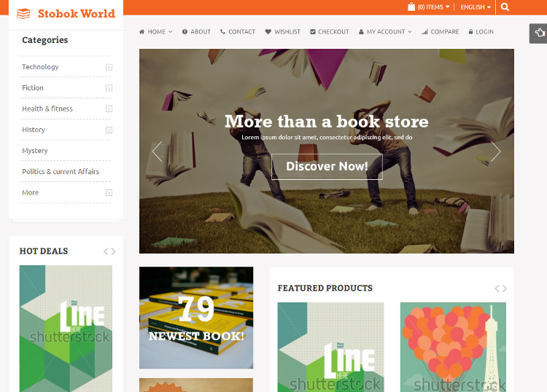
Task: Open the Mystery category link
Action: click(35, 151)
